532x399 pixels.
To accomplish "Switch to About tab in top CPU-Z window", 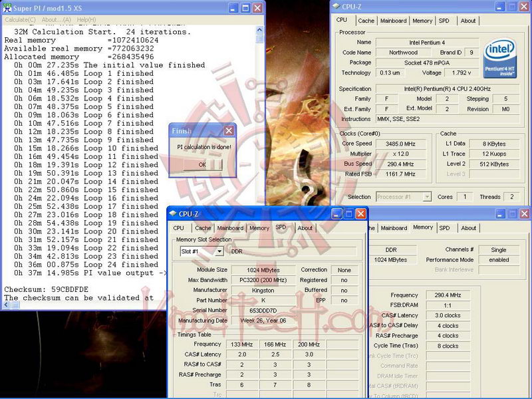I will [x=468, y=21].
